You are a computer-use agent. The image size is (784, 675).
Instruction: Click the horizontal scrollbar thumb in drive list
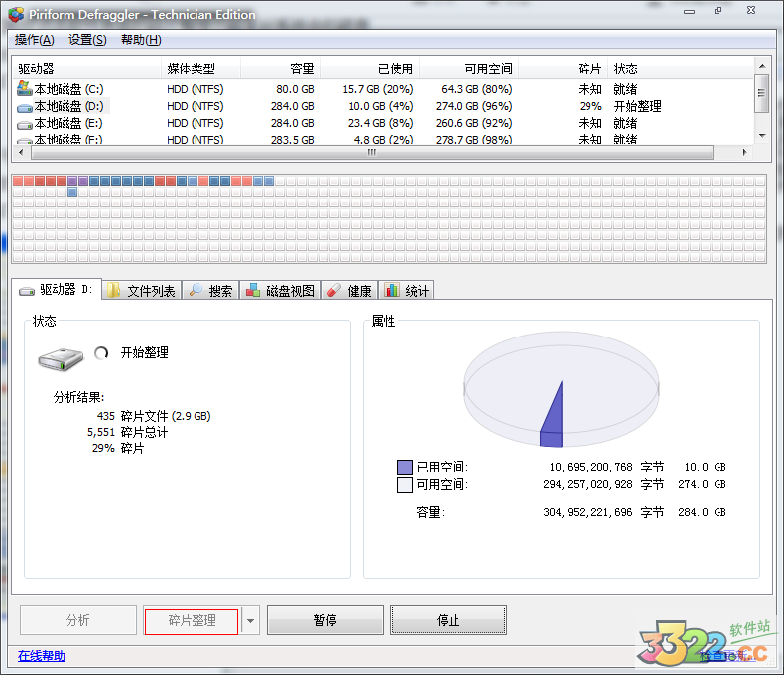[371, 153]
